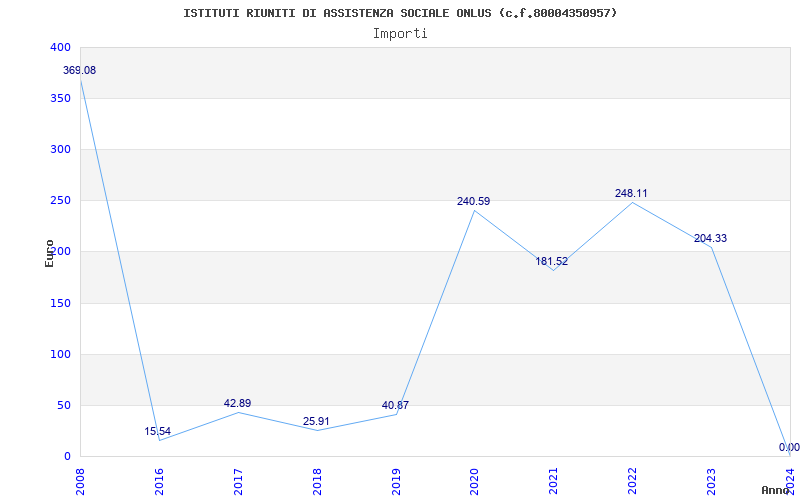
Task: Click the 181.52 data point label
Action: pos(552,262)
